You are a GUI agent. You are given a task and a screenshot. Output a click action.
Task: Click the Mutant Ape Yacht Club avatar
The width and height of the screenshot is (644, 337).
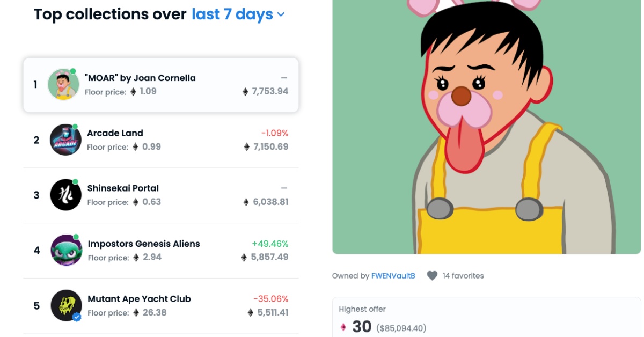pyautogui.click(x=66, y=305)
